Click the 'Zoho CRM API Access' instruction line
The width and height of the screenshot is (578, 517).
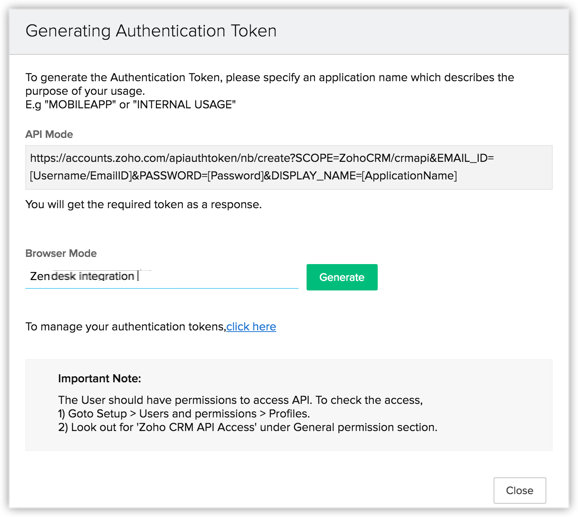click(x=248, y=427)
